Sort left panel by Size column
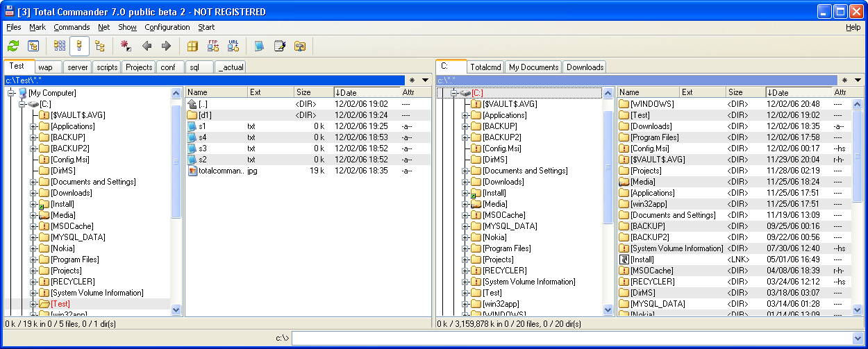Viewport: 868px width, 349px height. point(313,92)
